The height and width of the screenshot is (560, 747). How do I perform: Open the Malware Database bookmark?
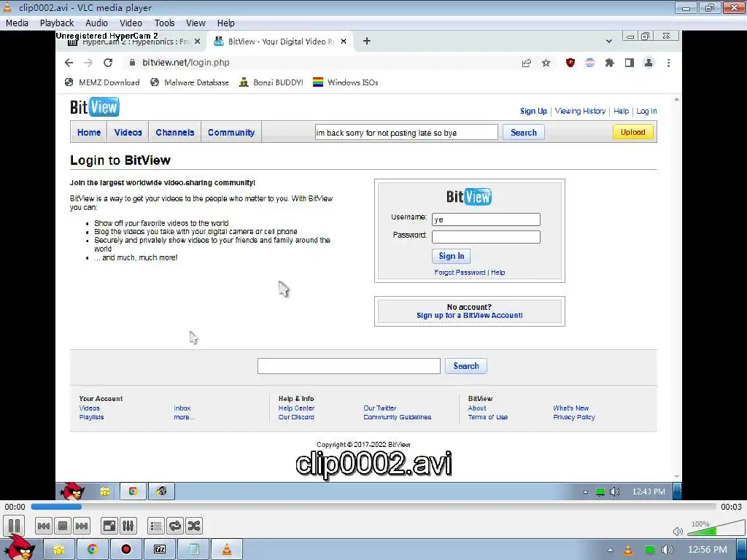[x=190, y=82]
